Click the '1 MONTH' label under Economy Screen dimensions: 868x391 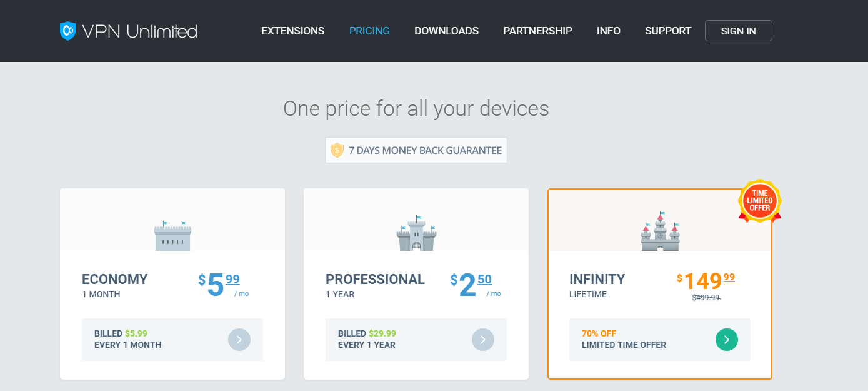point(101,294)
